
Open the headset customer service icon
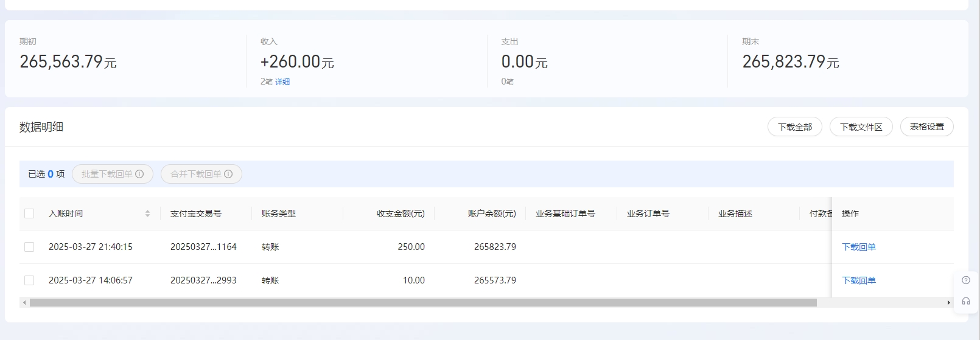coord(966,301)
